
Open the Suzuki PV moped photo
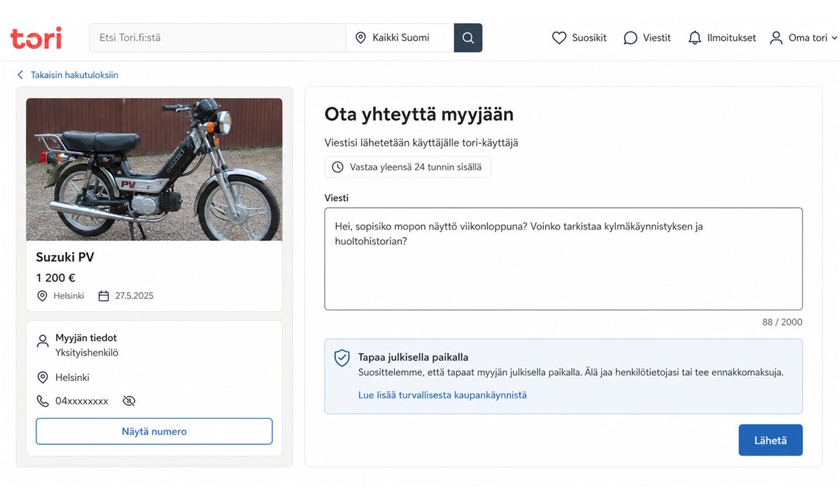pos(154,169)
